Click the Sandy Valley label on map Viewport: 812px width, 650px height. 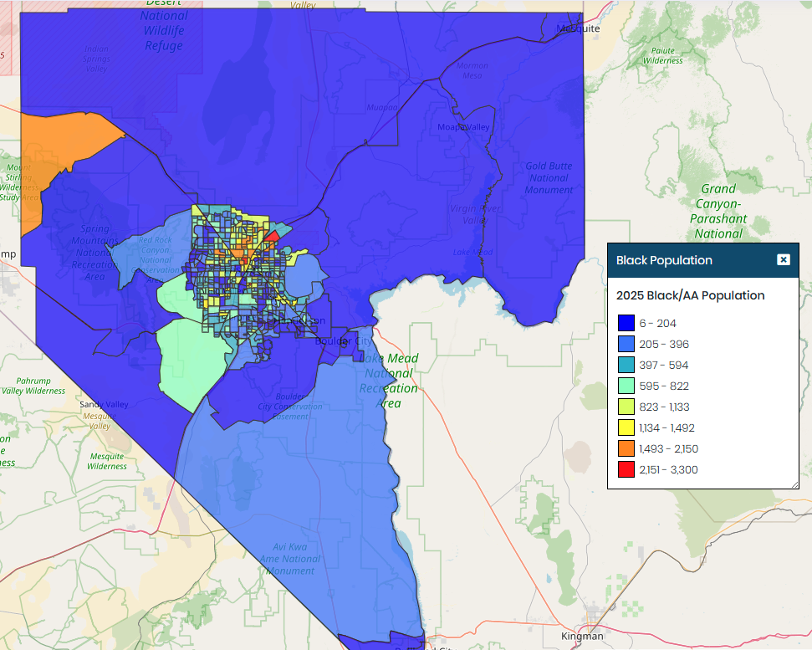tap(104, 404)
